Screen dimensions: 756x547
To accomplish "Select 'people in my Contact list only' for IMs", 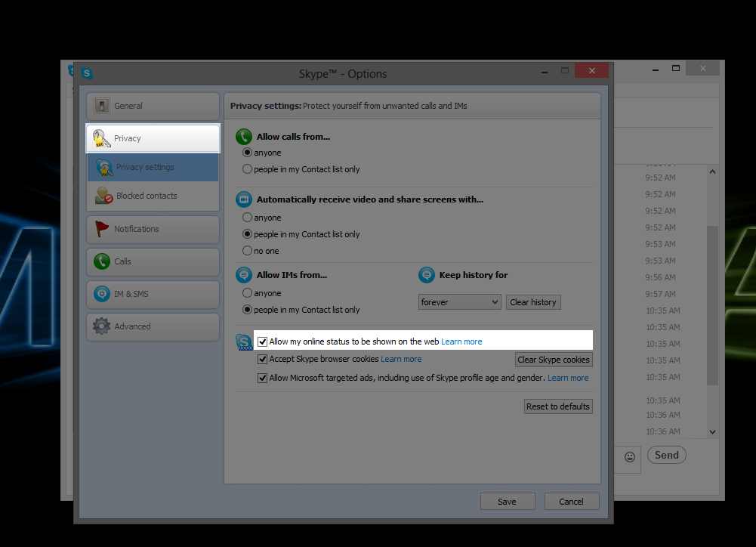I will point(247,310).
